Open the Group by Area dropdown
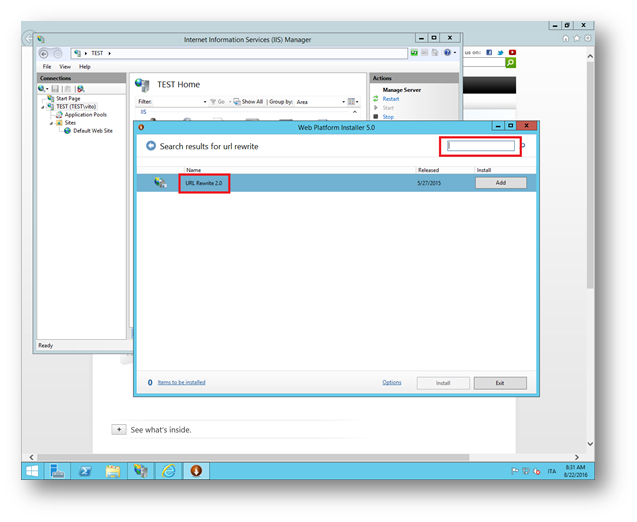637x522 pixels. 344,102
